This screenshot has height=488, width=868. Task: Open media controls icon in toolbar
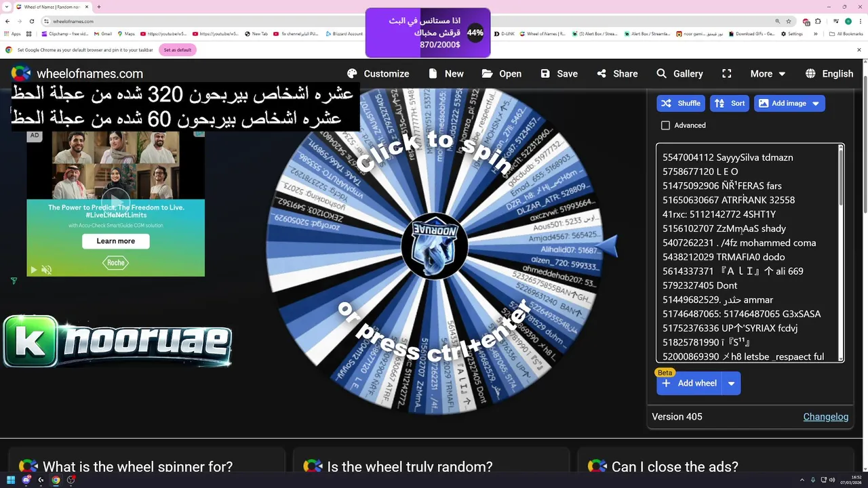tap(835, 21)
